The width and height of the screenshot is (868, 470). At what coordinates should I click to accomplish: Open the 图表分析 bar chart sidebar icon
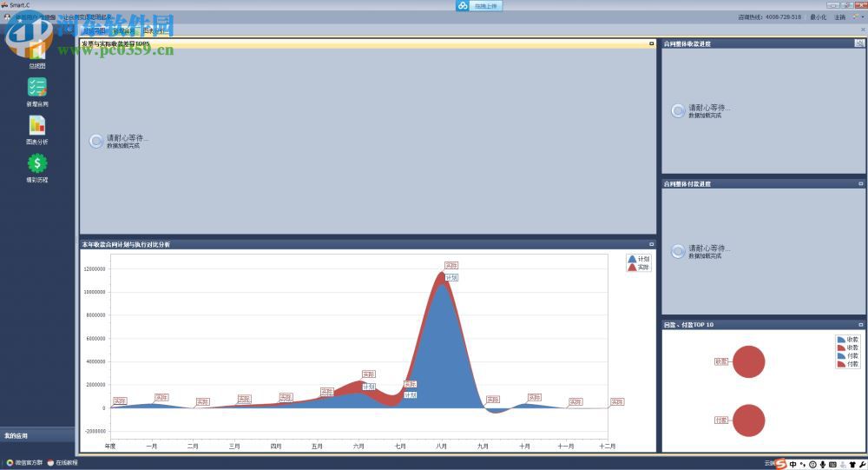point(37,125)
